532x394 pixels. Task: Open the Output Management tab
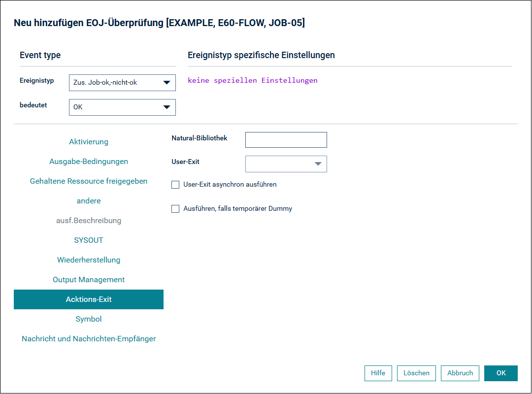89,280
